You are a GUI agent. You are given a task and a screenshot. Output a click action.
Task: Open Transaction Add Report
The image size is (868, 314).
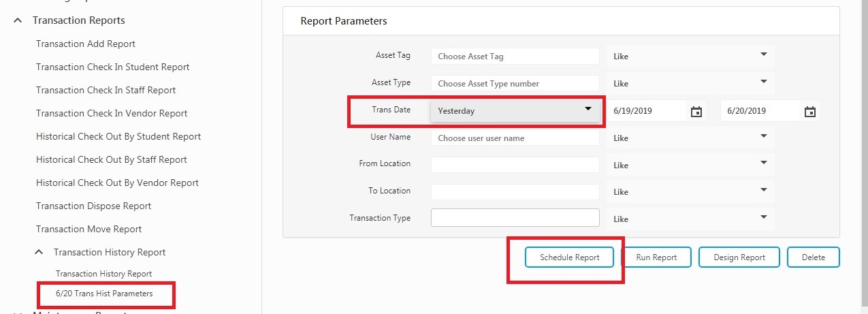click(x=86, y=44)
